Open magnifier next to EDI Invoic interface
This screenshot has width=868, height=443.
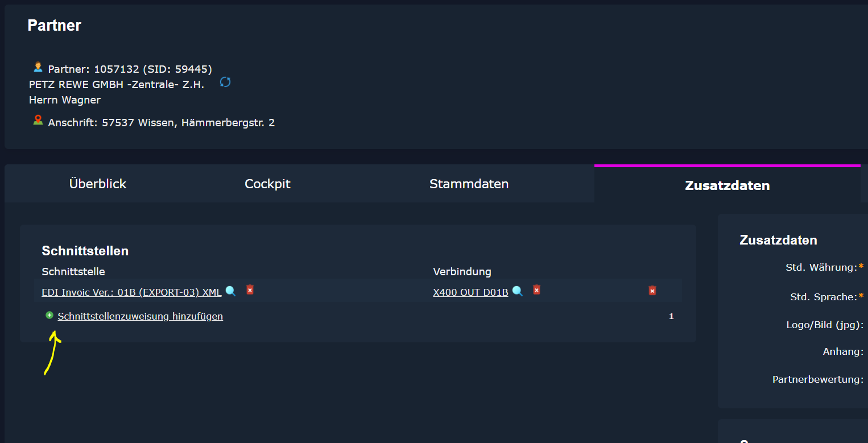(230, 291)
